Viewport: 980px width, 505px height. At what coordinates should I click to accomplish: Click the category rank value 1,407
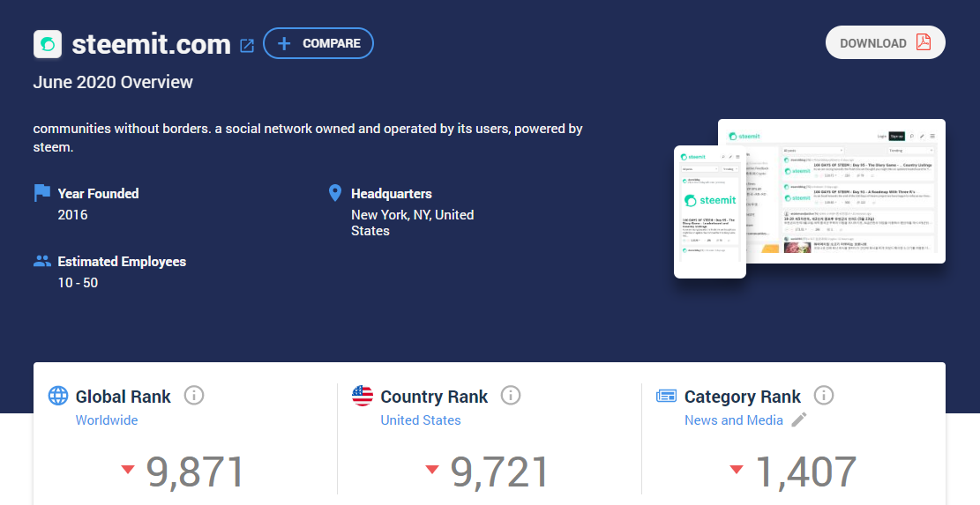pos(805,472)
